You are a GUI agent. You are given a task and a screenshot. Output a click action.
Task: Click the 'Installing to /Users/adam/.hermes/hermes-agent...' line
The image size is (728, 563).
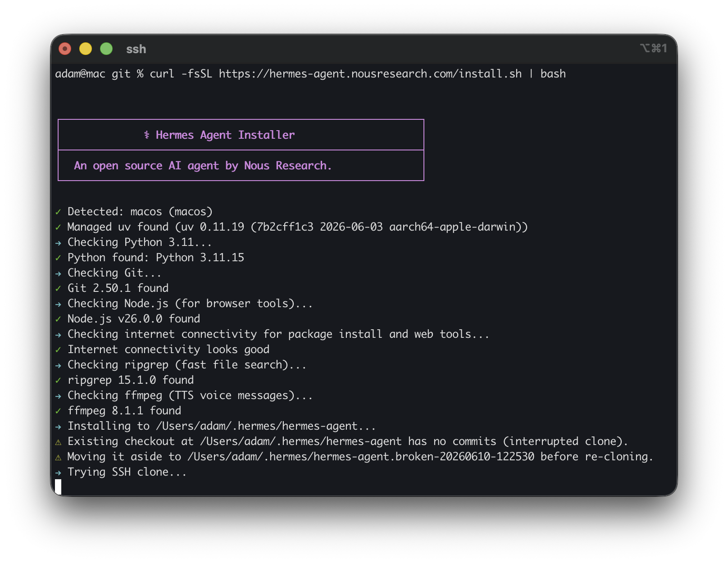(x=222, y=426)
